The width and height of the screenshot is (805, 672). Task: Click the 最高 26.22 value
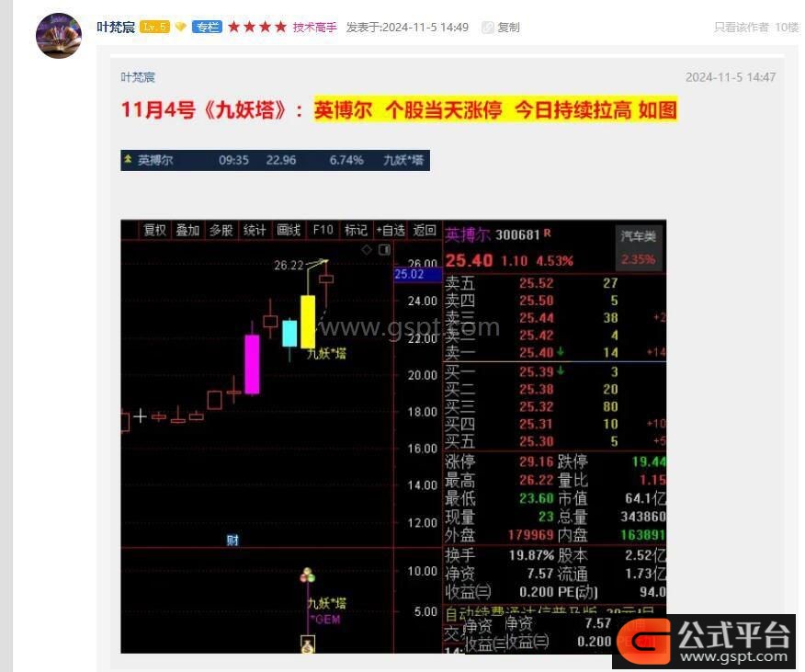pyautogui.click(x=537, y=481)
